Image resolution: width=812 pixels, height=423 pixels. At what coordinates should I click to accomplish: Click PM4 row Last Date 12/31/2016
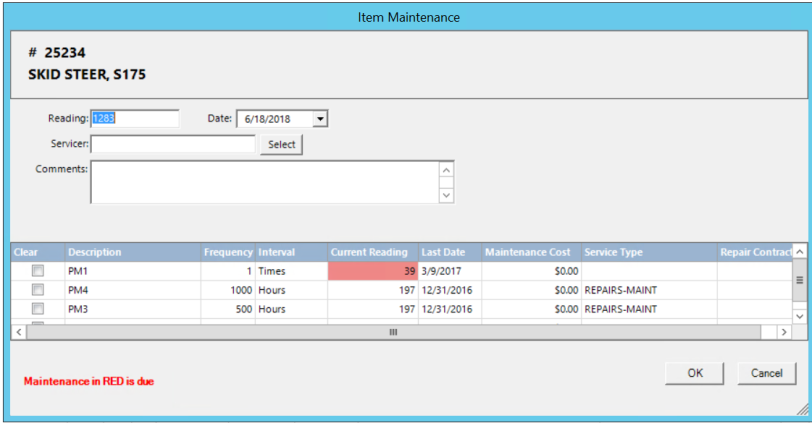(x=450, y=290)
